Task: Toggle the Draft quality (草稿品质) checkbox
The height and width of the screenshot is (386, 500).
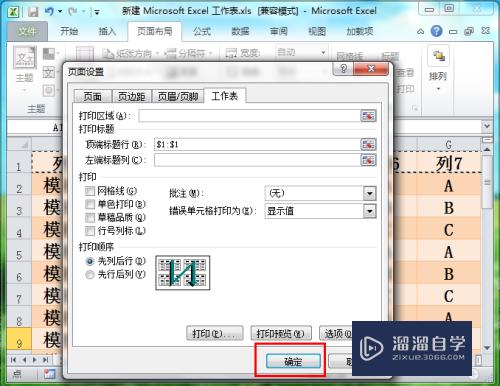Action: pyautogui.click(x=90, y=217)
